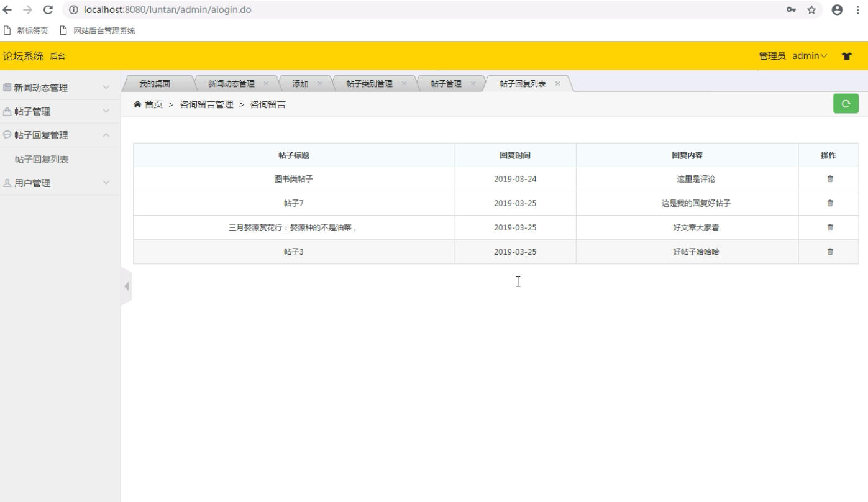Image resolution: width=868 pixels, height=502 pixels.
Task: Delete the 好文章大家看 reply row
Action: [829, 227]
